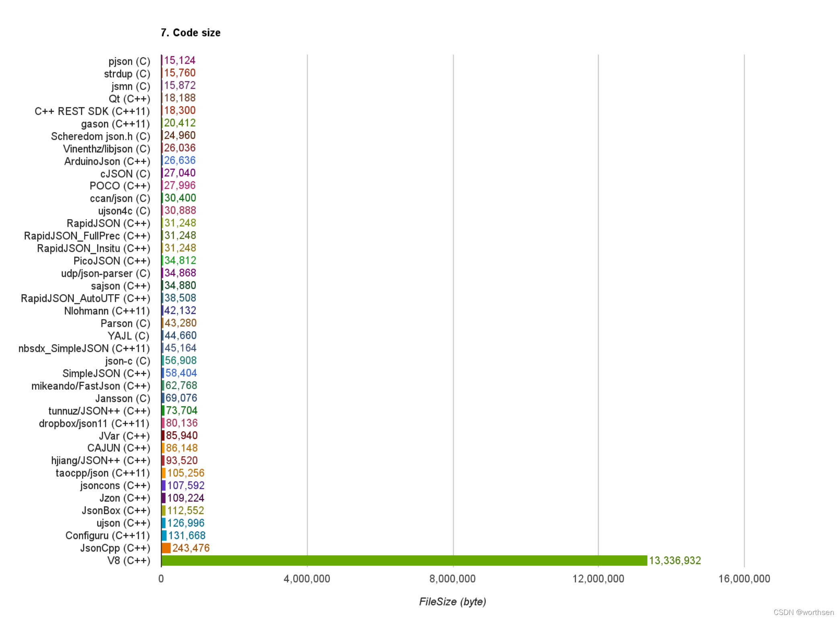
Task: Click the 'cJSON (C)' row label
Action: [x=125, y=174]
